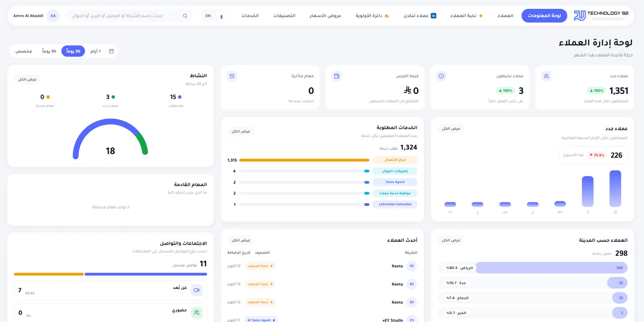Click عرض الكل in العملاء حسب المدينة card

pyautogui.click(x=451, y=240)
